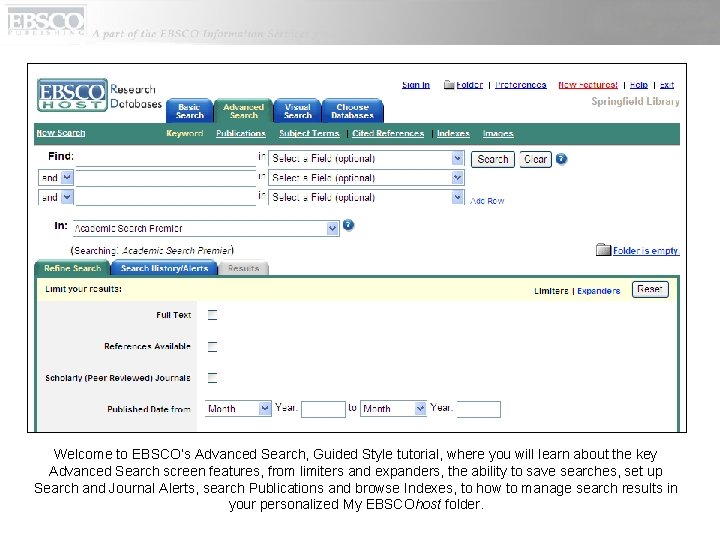The width and height of the screenshot is (720, 540).
Task: Click folder icon next to Folder is empty
Action: click(x=603, y=250)
